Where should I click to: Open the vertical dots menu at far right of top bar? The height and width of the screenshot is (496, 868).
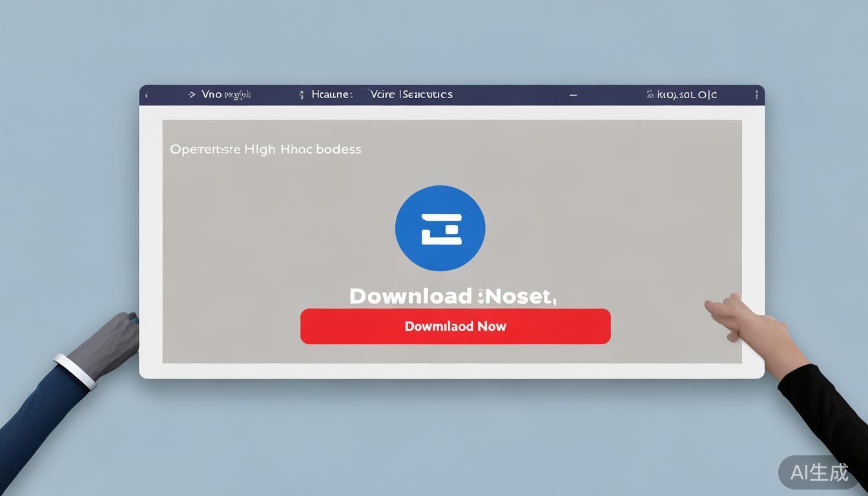[x=756, y=95]
